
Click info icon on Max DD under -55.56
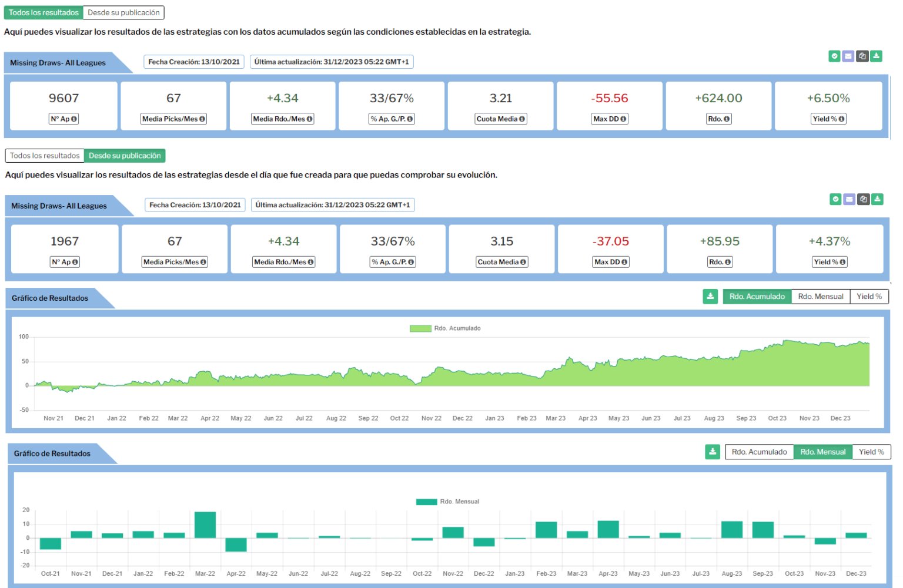click(623, 119)
